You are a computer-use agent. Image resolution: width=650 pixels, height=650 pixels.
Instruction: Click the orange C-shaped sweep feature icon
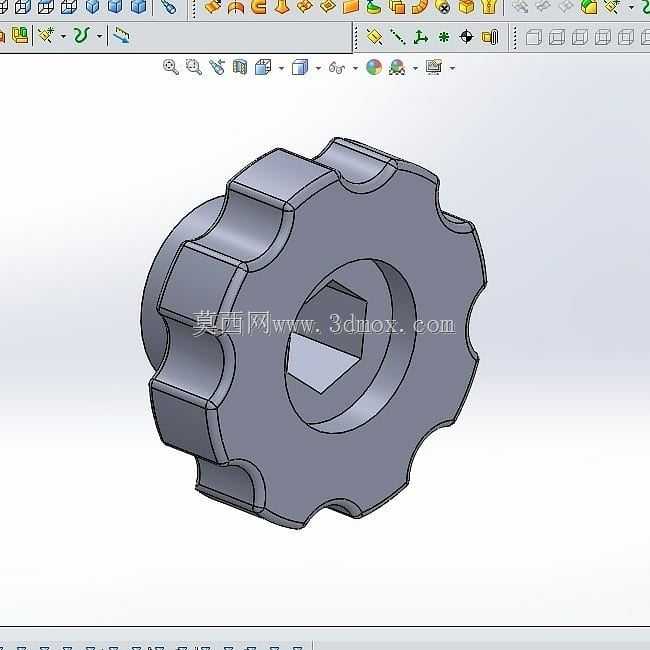tap(259, 7)
